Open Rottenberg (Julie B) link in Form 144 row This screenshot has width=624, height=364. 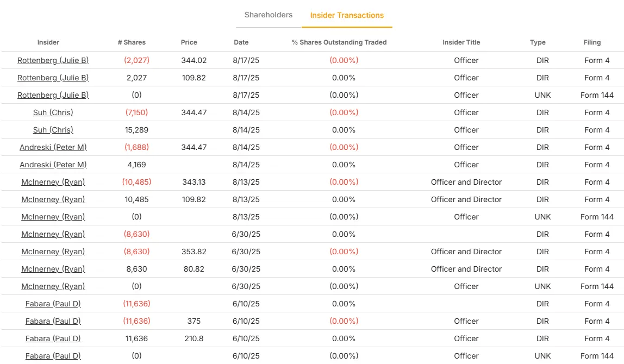click(53, 95)
